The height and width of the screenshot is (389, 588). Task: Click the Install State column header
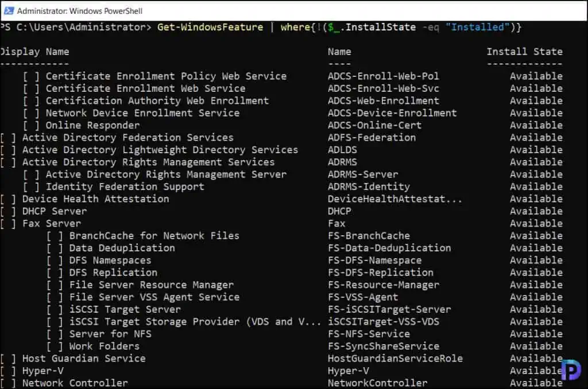(524, 52)
